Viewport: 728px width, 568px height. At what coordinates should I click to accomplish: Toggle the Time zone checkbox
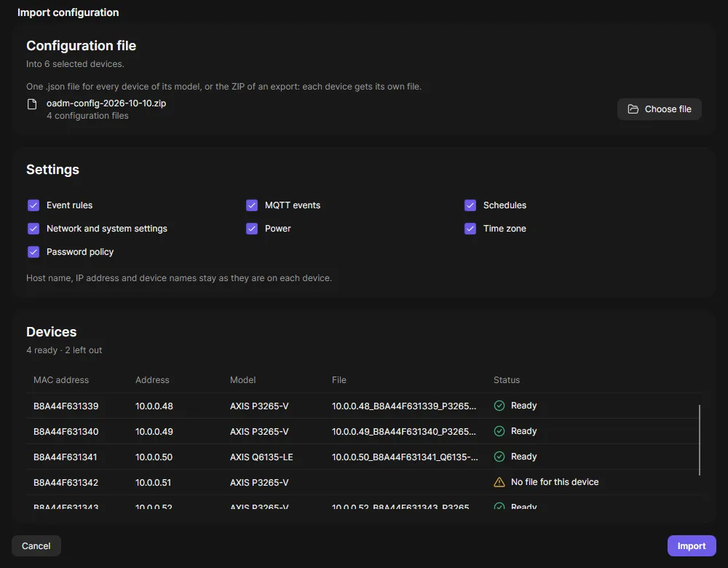470,229
